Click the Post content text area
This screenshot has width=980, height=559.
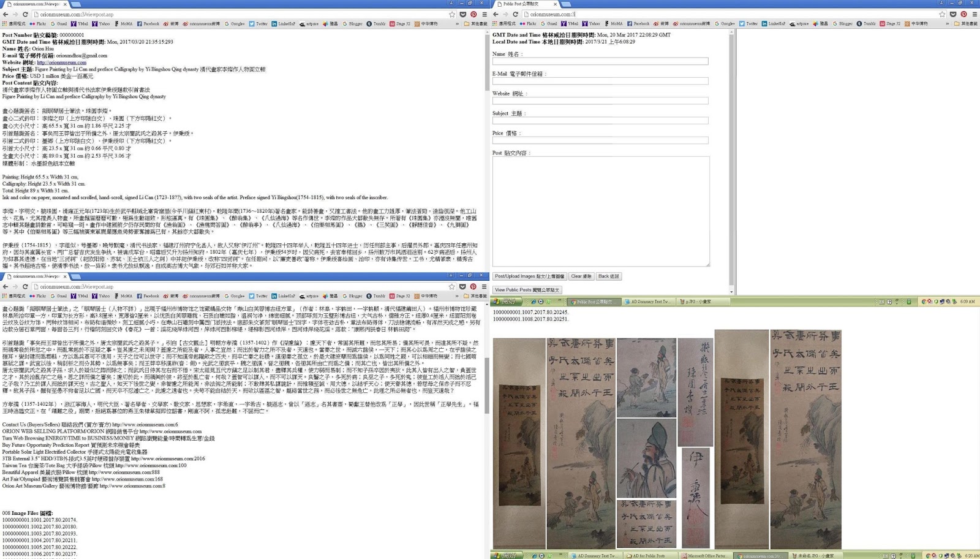pos(601,211)
